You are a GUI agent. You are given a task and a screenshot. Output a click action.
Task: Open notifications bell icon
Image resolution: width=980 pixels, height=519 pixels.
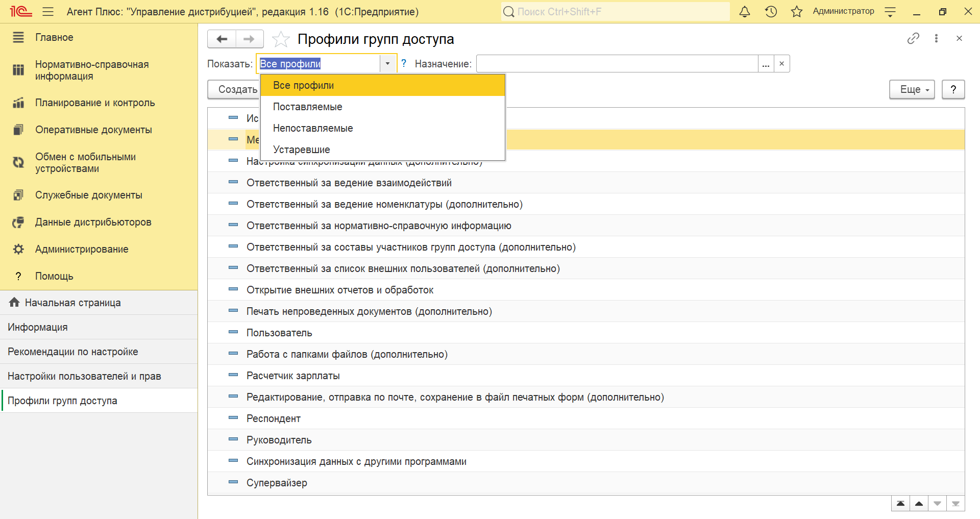coord(745,11)
